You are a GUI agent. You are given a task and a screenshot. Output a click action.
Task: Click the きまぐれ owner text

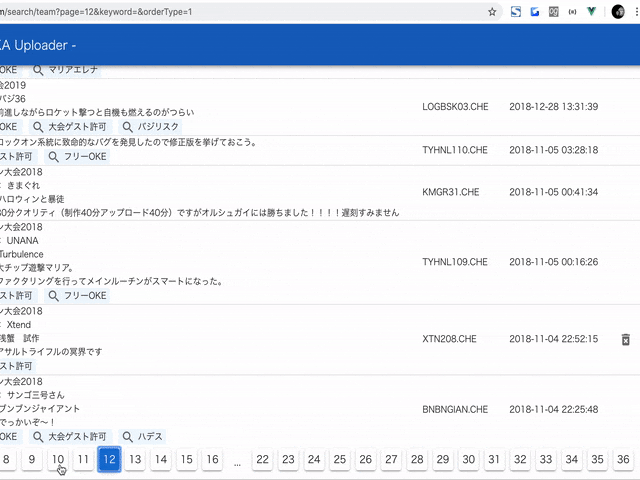tap(23, 186)
